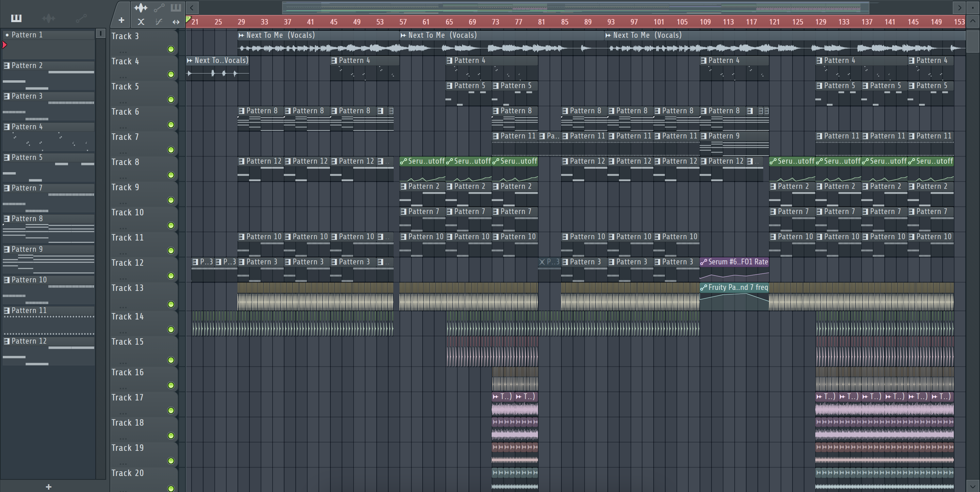This screenshot has height=492, width=980.
Task: Mute Track 15 with its green LED
Action: (171, 360)
